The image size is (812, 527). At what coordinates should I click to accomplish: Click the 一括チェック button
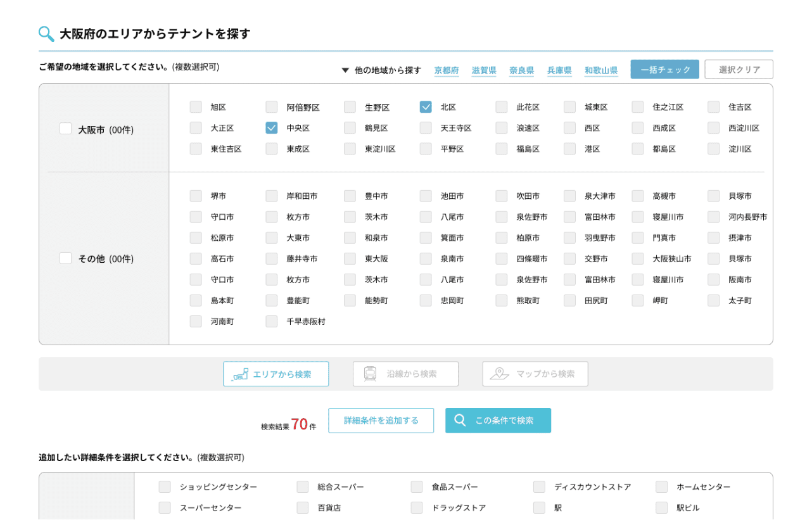click(665, 70)
